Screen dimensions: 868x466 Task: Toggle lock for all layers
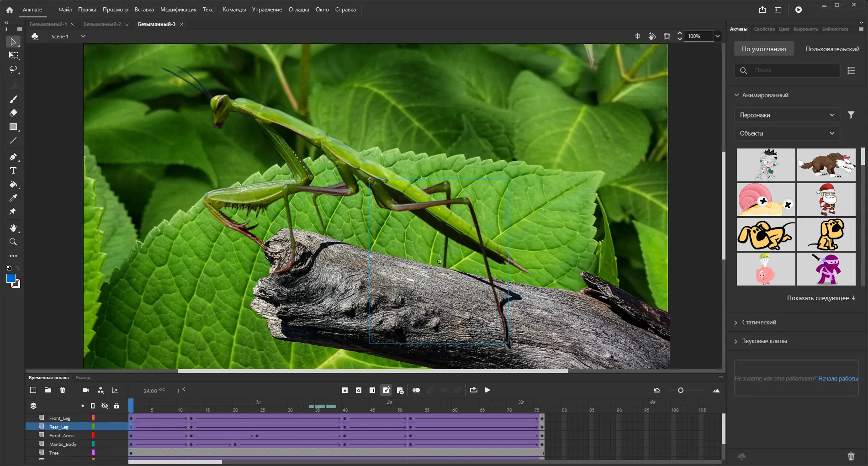[116, 406]
